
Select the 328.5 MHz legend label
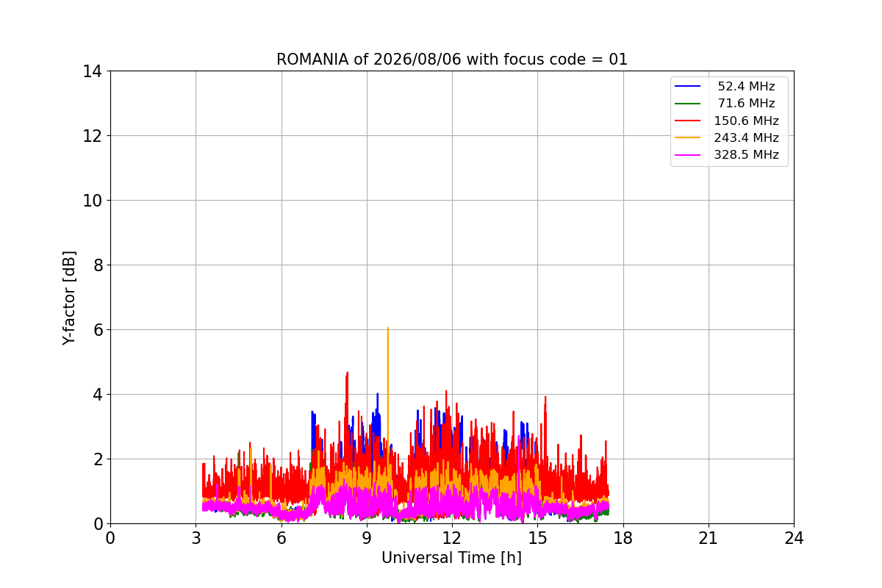746,155
